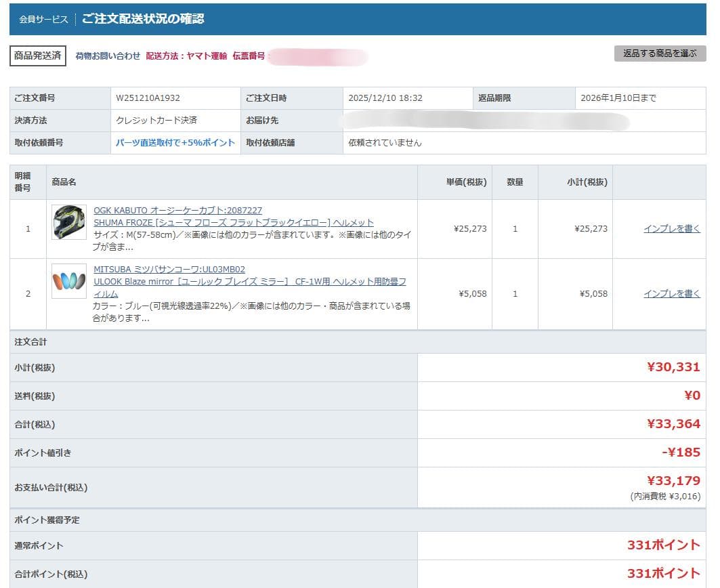Open SHUMA FROZE helmet product page
The width and height of the screenshot is (720, 588).
233,223
